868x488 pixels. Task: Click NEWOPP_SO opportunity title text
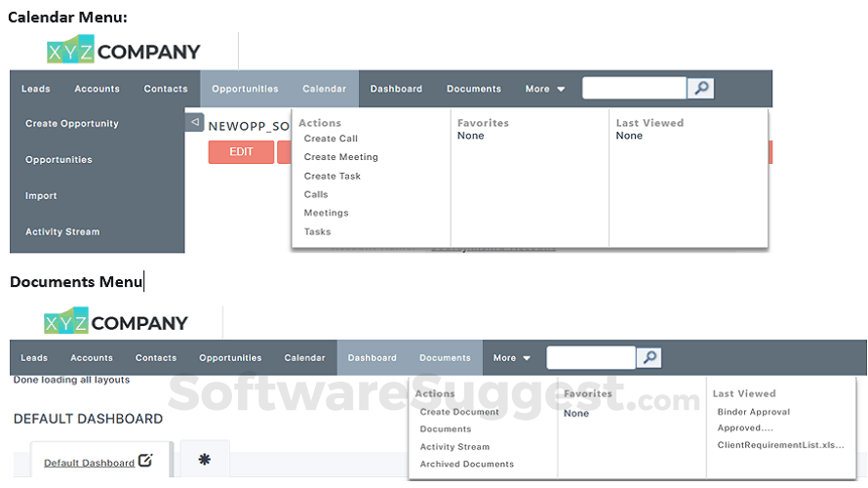tap(249, 126)
